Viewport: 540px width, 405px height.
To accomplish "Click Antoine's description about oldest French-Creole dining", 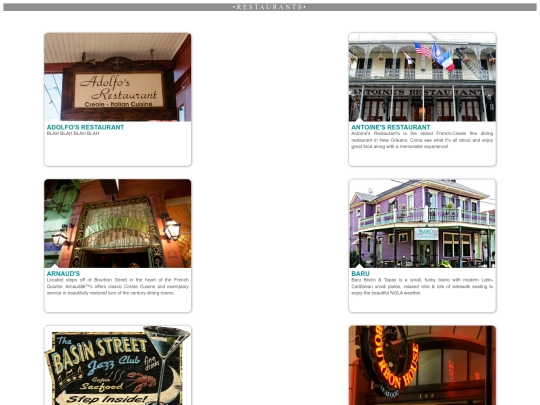I will 422,140.
